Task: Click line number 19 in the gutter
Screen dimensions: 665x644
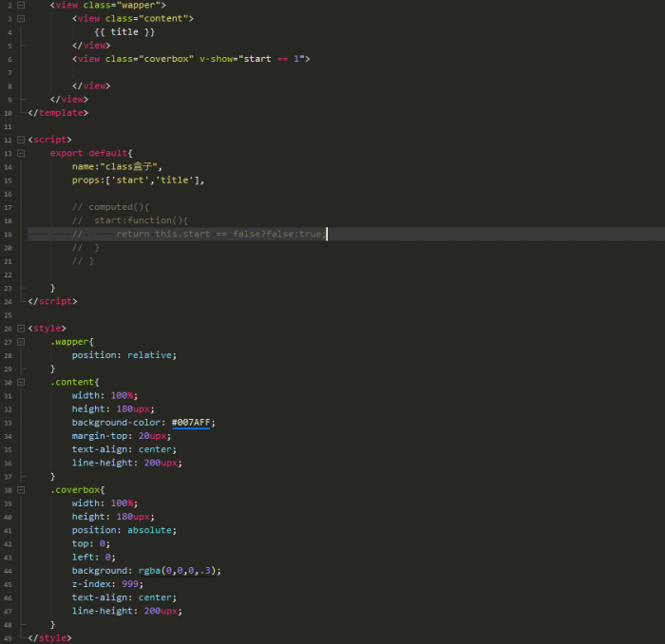Action: point(8,234)
